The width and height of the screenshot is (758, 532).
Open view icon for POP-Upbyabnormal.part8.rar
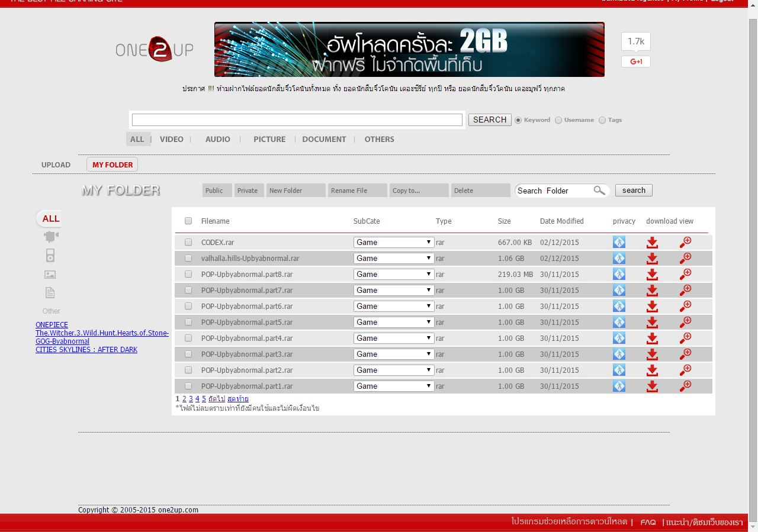click(685, 274)
